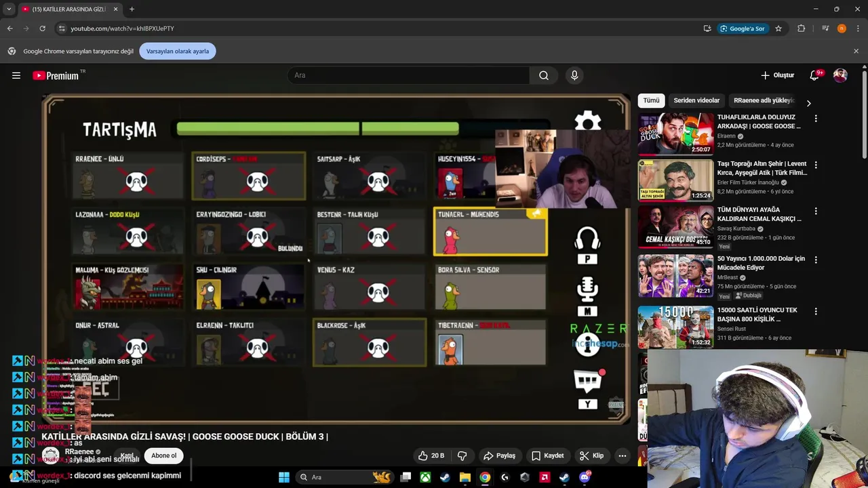Dismiss the default browser info bar
The height and width of the screenshot is (488, 868).
coord(856,51)
